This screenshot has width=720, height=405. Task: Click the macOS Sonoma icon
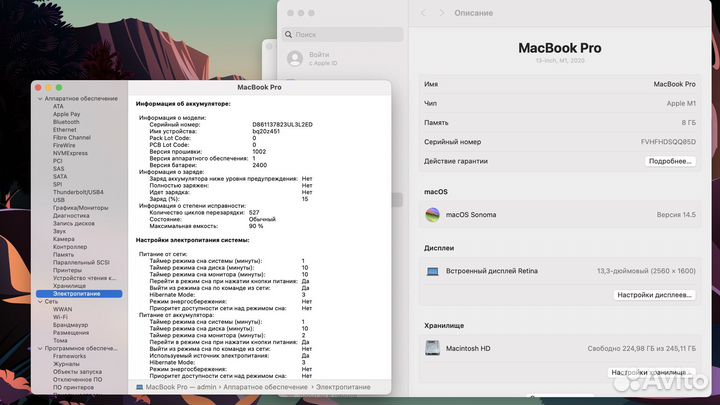(432, 214)
